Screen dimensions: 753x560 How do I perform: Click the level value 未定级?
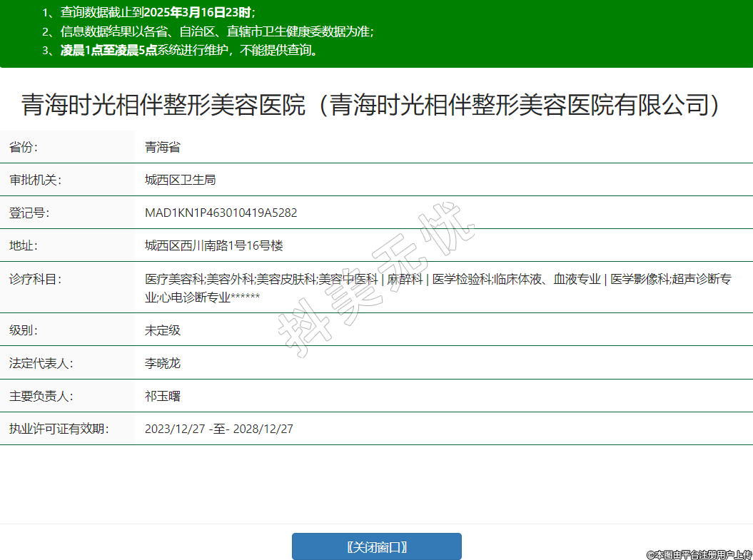tap(163, 330)
